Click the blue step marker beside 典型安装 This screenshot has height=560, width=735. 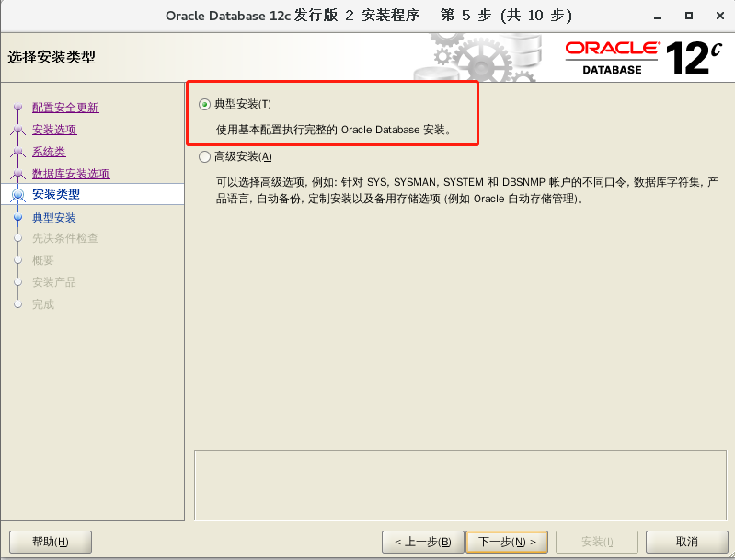pyautogui.click(x=17, y=217)
